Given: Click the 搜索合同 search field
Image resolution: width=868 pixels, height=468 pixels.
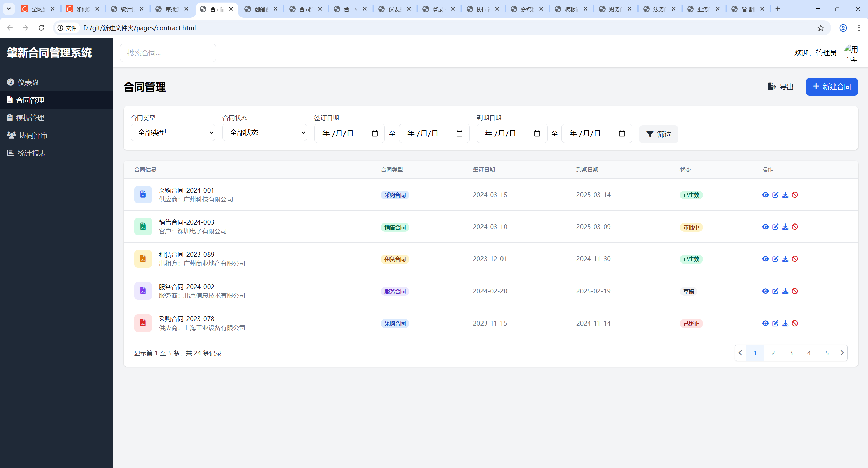Looking at the screenshot, I should (x=168, y=53).
